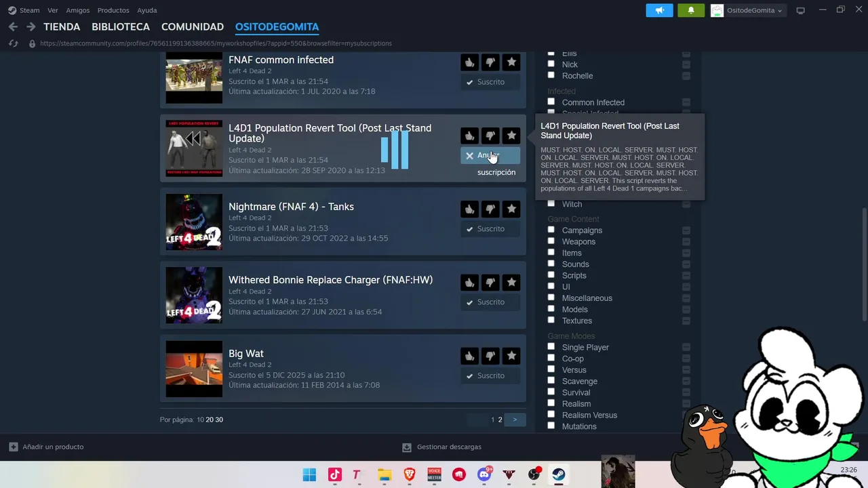868x488 pixels.
Task: Thumbs down Nightmare (FNAF 4) - Tanks
Action: point(490,209)
